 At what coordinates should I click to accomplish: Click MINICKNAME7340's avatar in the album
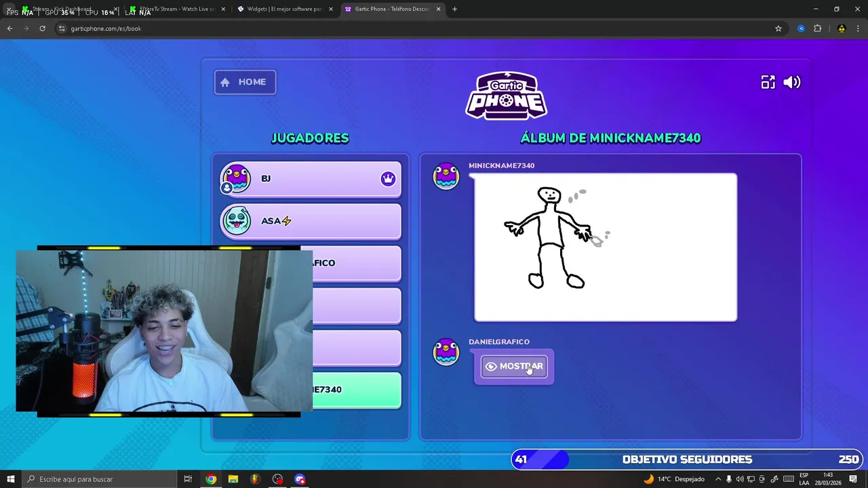446,176
